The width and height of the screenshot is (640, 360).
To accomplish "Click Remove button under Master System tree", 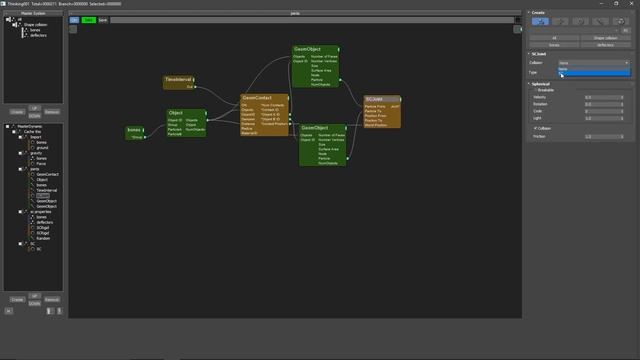I will (x=52, y=112).
